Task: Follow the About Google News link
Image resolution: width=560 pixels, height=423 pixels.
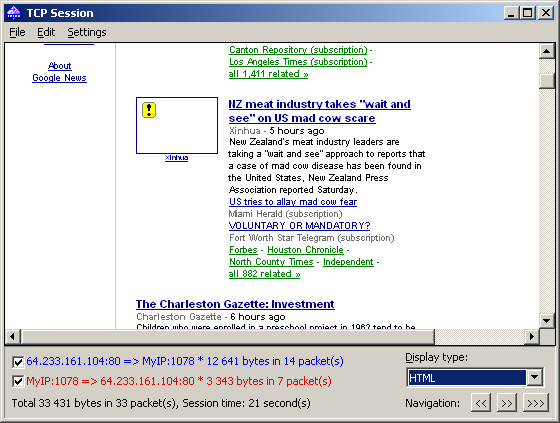Action: (59, 72)
